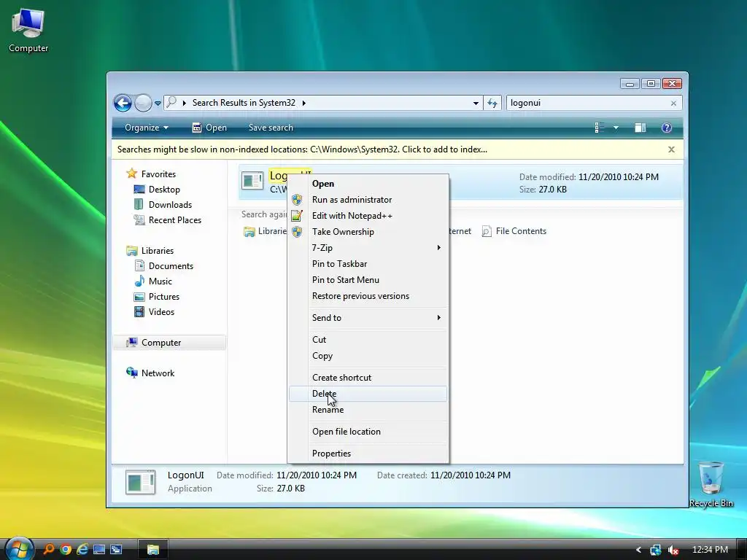Show hidden tray icons arrow
The image size is (747, 560).
pyautogui.click(x=638, y=550)
